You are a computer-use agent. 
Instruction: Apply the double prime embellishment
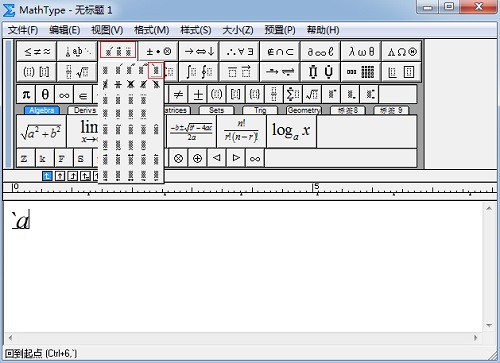point(131,70)
